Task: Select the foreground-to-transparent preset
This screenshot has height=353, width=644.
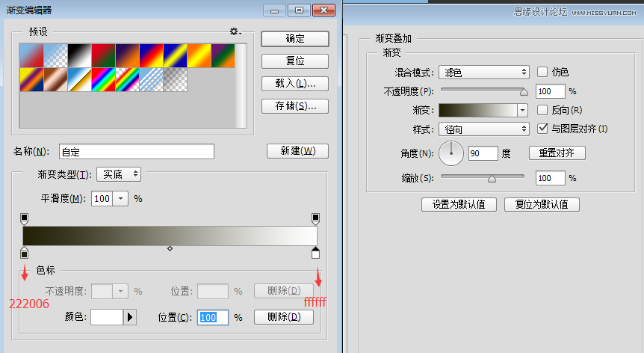Action: click(55, 56)
